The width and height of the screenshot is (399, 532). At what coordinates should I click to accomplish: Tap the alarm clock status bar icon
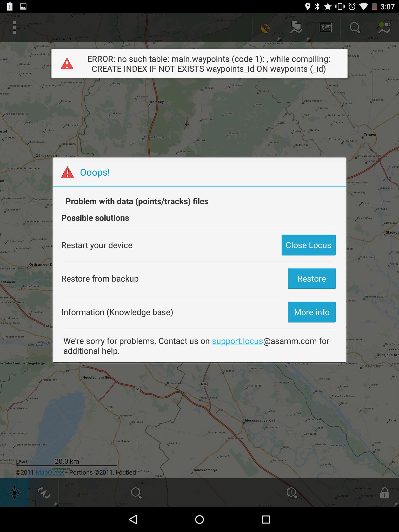(x=352, y=6)
